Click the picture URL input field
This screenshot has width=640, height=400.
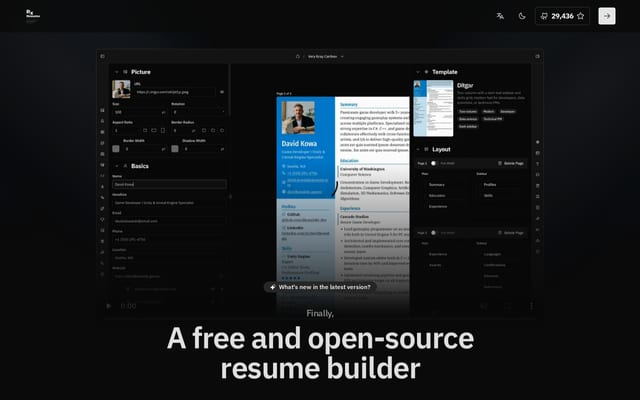coord(175,92)
